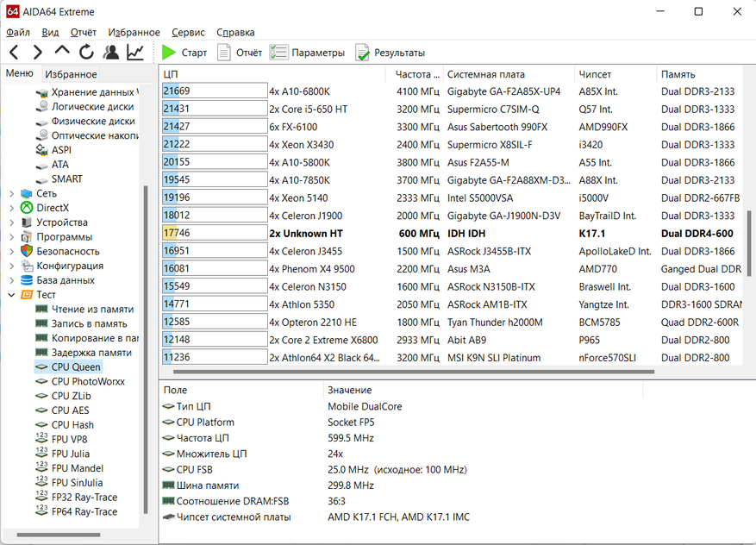Switch to the Избранное sidebar tab
The image size is (756, 545).
coord(71,74)
